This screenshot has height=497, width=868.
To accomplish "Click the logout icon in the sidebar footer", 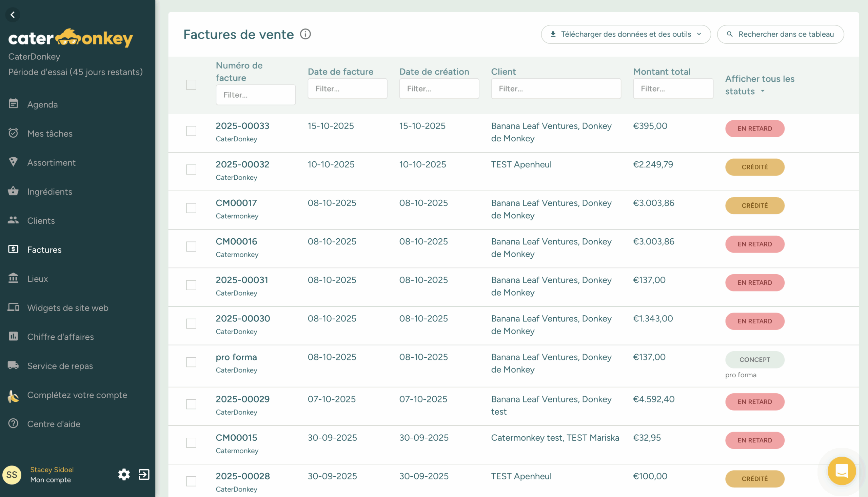I will (144, 475).
